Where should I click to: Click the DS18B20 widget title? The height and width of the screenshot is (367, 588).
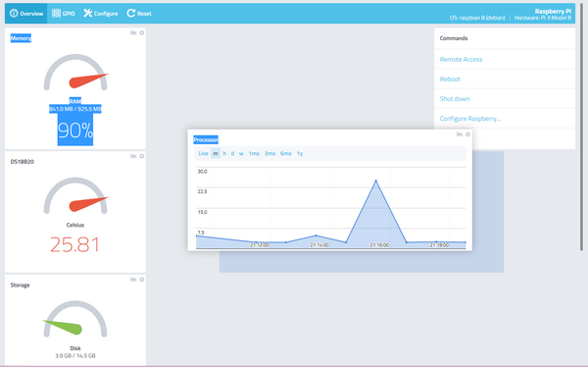point(23,162)
